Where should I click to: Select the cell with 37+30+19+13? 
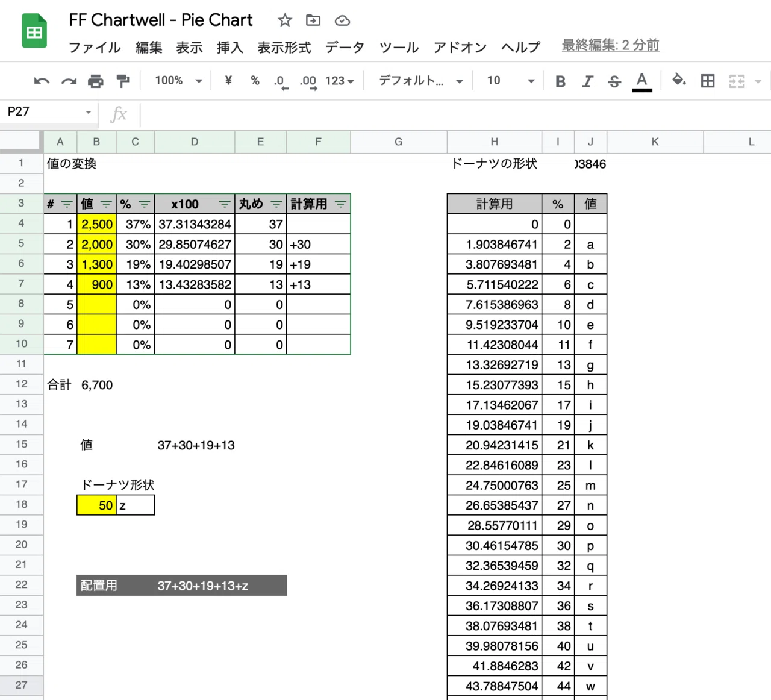coord(196,445)
